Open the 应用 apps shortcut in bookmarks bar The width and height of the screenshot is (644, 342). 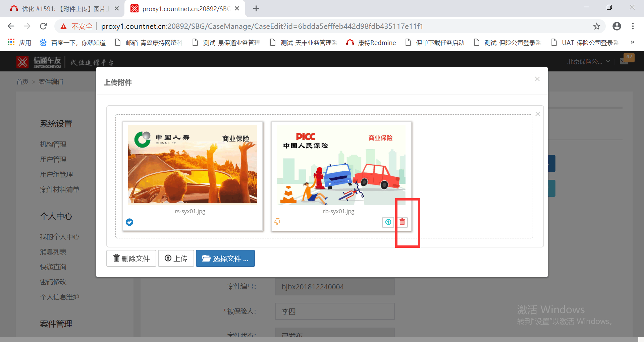(19, 43)
